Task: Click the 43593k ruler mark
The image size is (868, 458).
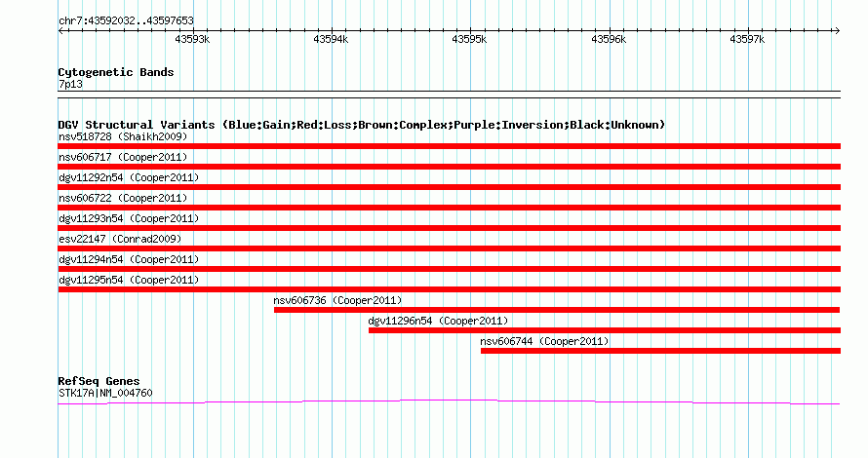Action: [x=192, y=39]
